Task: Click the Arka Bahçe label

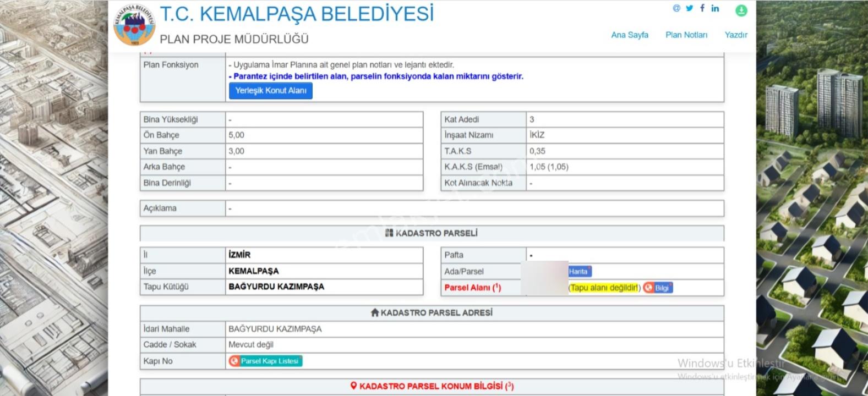Action: click(x=164, y=167)
